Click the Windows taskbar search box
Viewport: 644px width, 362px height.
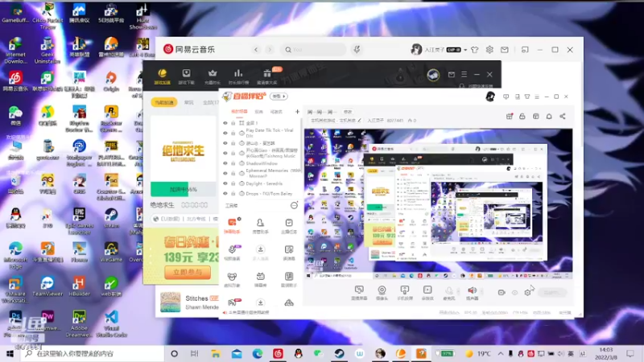[92, 353]
